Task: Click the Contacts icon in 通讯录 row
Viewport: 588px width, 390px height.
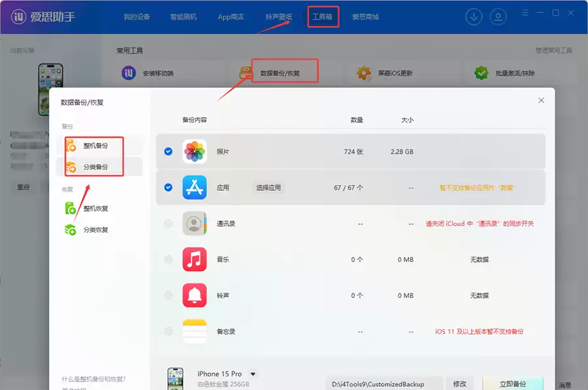Action: click(195, 223)
